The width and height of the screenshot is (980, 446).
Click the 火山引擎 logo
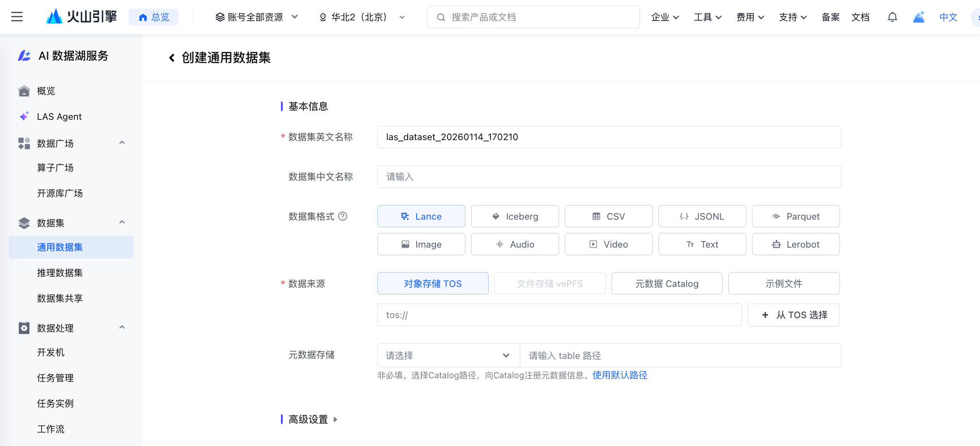click(81, 17)
